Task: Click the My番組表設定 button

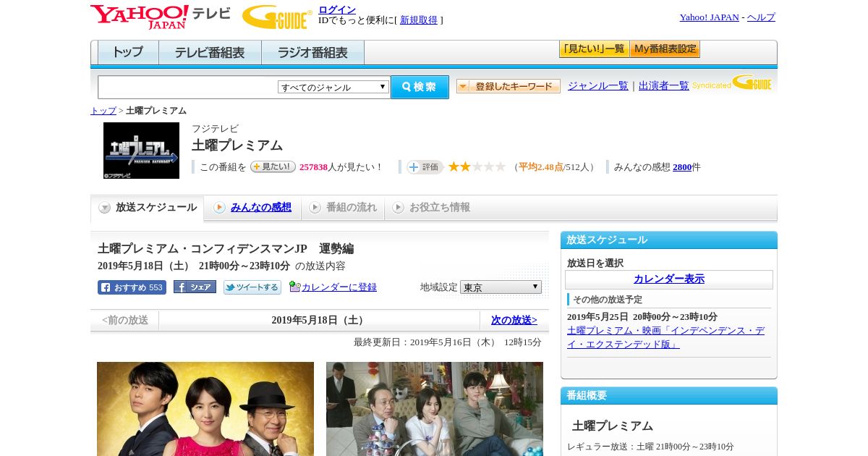Action: [x=665, y=49]
